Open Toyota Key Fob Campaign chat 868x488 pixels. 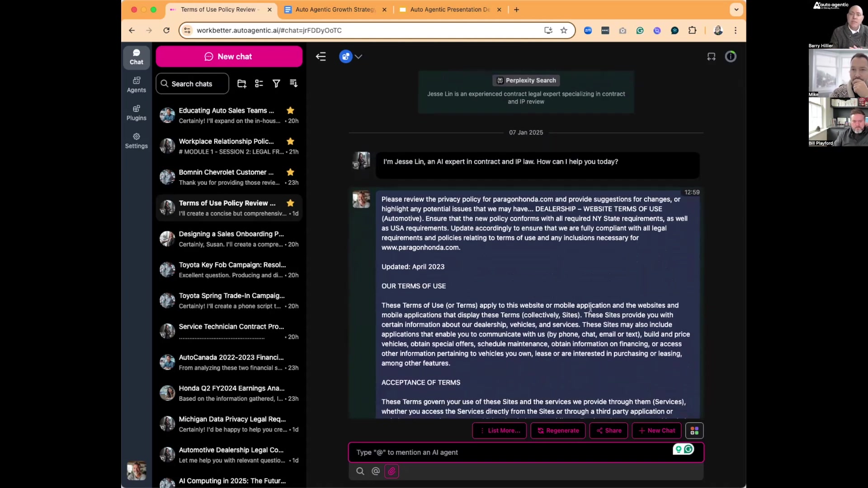click(229, 270)
